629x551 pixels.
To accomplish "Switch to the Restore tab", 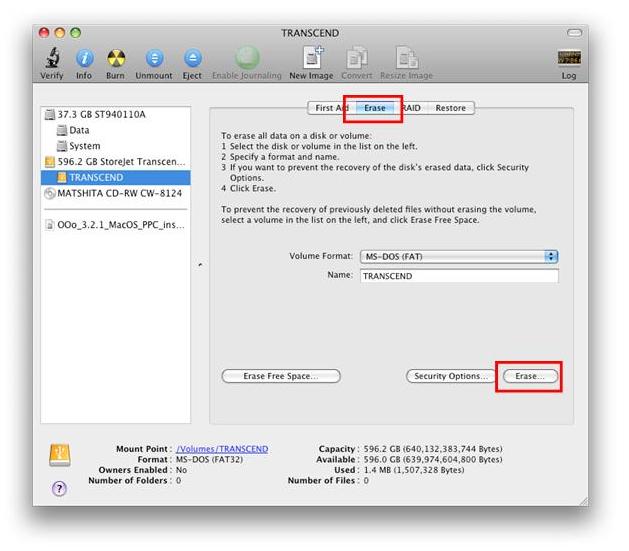I will pos(451,108).
